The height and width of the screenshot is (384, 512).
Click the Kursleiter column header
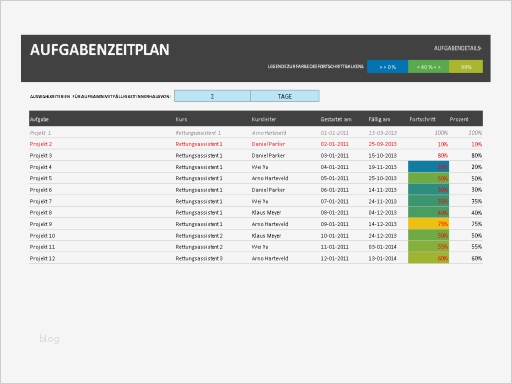(264, 119)
